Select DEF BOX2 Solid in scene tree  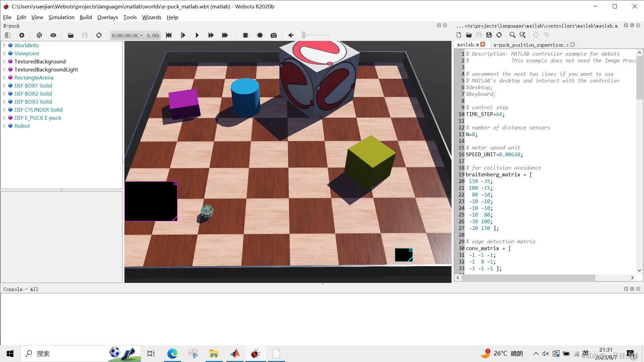[33, 94]
